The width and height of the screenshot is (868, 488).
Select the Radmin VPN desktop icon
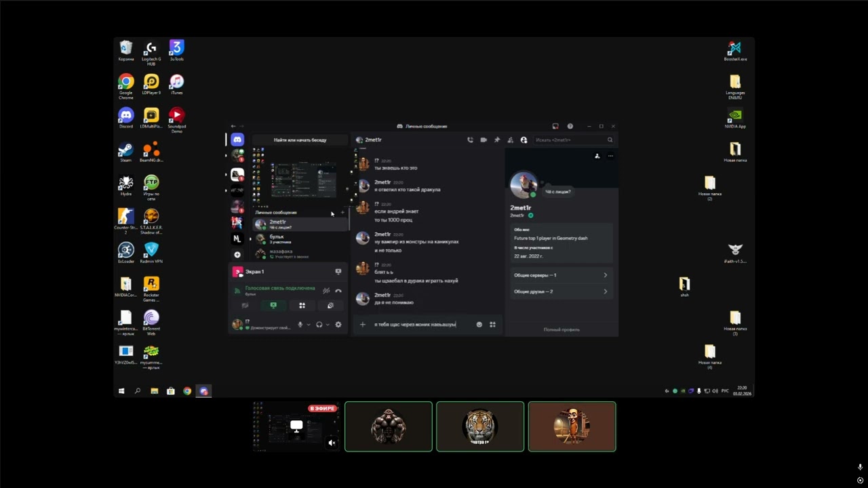tap(151, 253)
